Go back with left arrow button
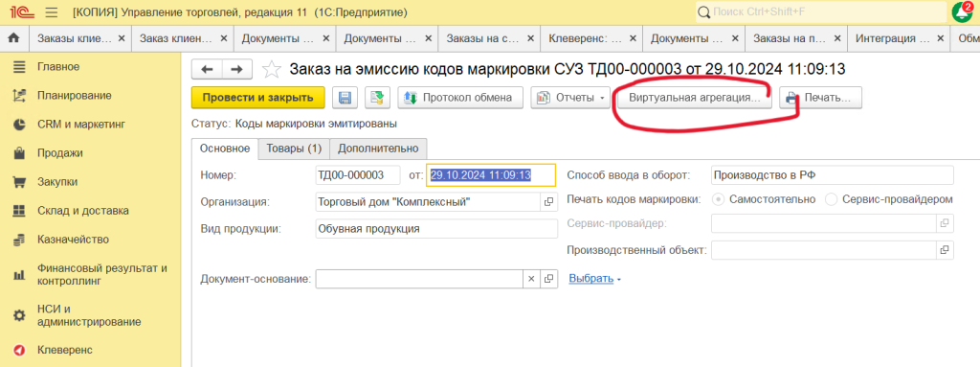The height and width of the screenshot is (367, 980). tap(207, 69)
